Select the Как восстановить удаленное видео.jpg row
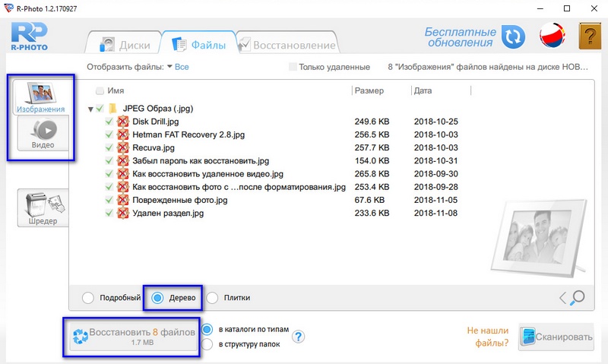 (207, 174)
